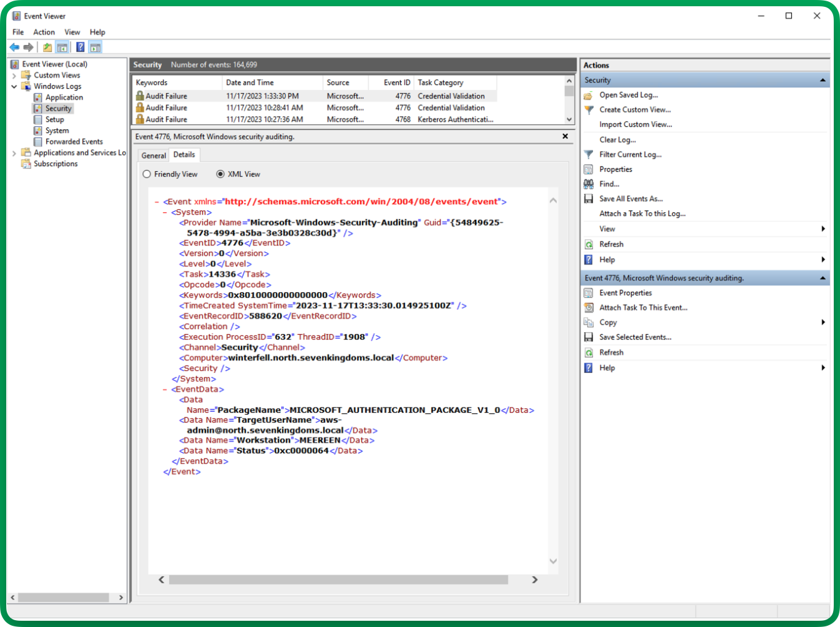Select the Friendly View radio button
This screenshot has height=627, width=840.
point(147,174)
